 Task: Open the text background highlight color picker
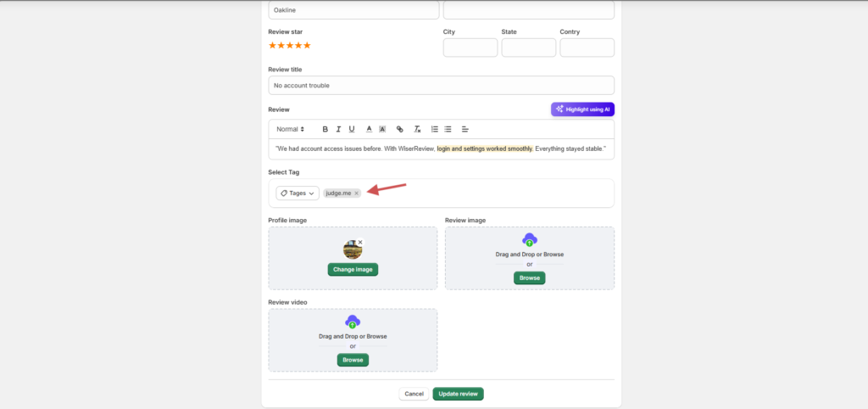(x=382, y=129)
